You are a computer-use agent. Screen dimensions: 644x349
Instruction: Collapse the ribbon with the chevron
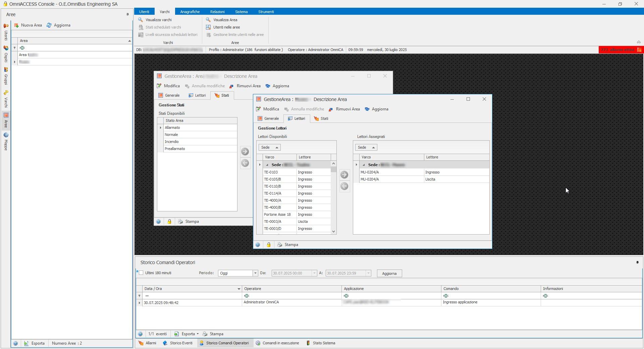tap(639, 42)
